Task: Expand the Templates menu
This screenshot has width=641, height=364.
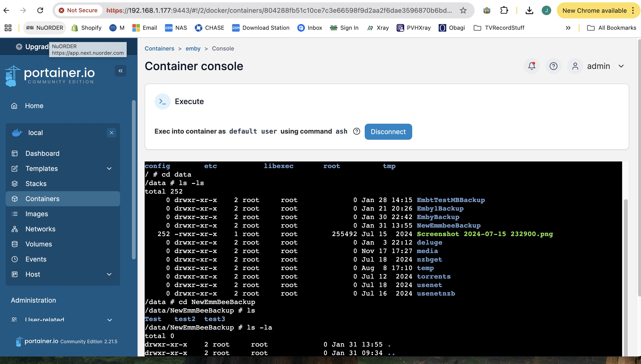Action: (x=109, y=169)
